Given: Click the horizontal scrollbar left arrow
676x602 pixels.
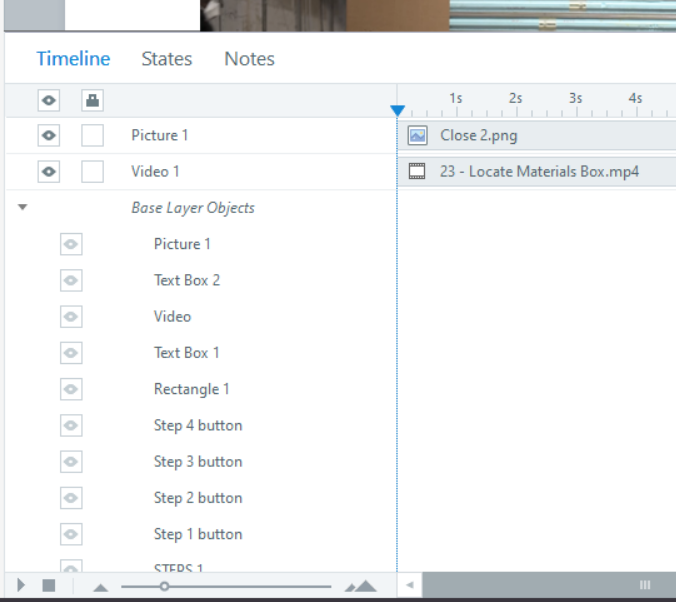Looking at the screenshot, I should click(x=410, y=585).
